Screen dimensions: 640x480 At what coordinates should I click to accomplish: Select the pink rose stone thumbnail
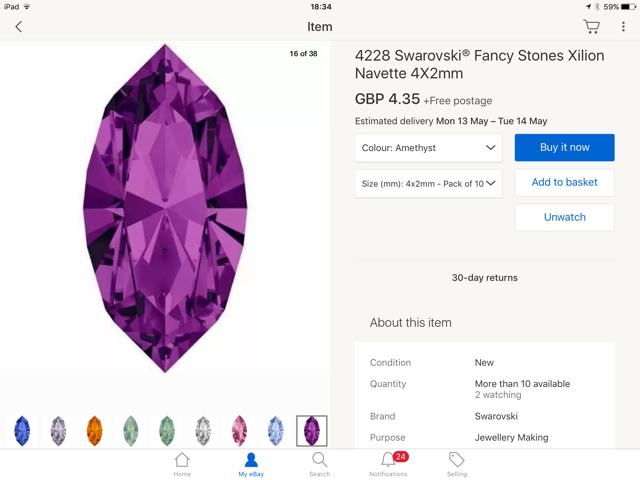pyautogui.click(x=239, y=431)
